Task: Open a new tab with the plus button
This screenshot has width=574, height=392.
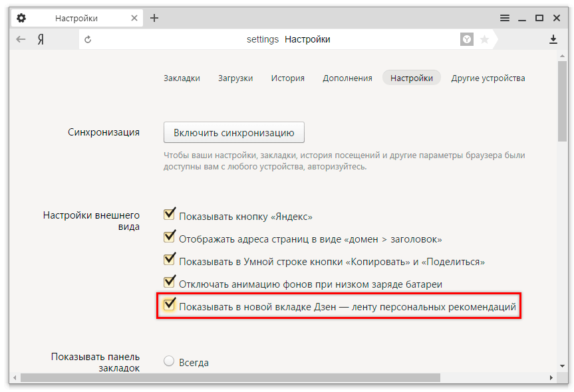Action: tap(154, 18)
